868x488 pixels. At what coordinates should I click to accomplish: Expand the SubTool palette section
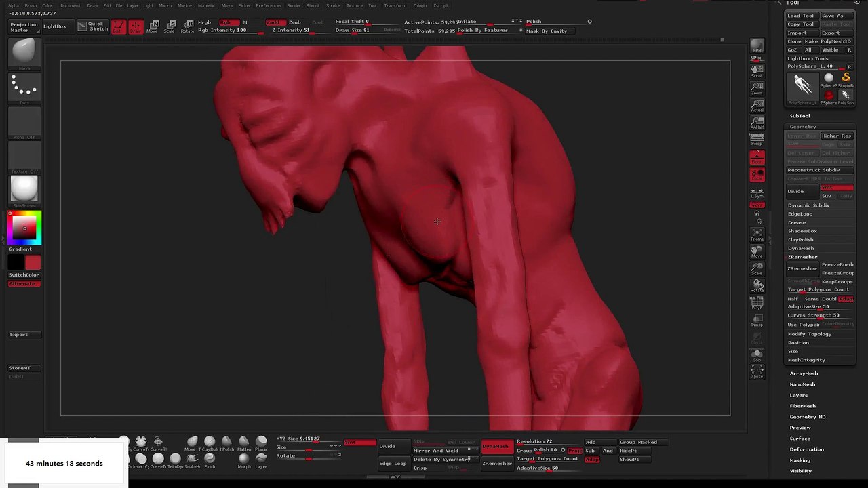[x=800, y=116]
